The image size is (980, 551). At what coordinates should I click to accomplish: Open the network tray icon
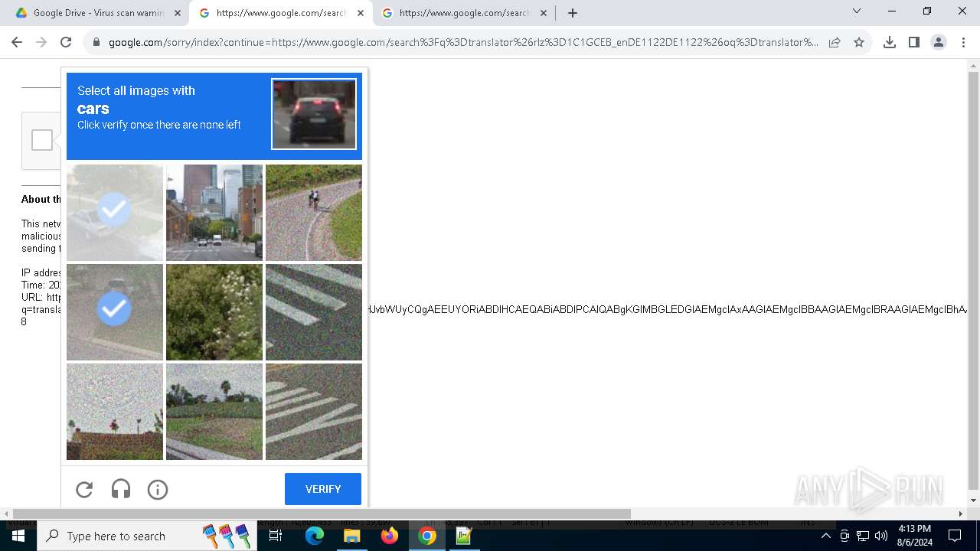pyautogui.click(x=863, y=536)
